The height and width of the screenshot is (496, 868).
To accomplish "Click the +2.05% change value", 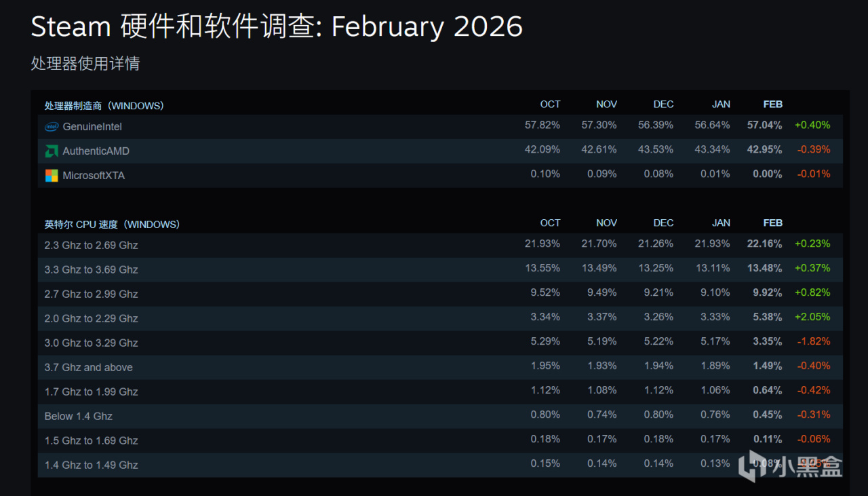I will click(x=812, y=317).
